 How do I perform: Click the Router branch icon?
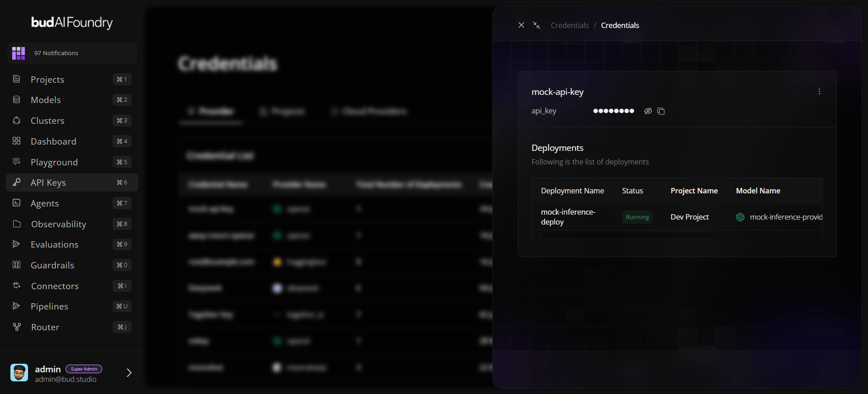pos(17,327)
